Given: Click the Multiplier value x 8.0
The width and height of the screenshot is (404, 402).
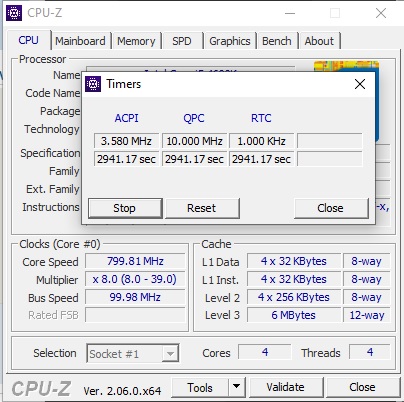Looking at the screenshot, I should click(x=135, y=279).
